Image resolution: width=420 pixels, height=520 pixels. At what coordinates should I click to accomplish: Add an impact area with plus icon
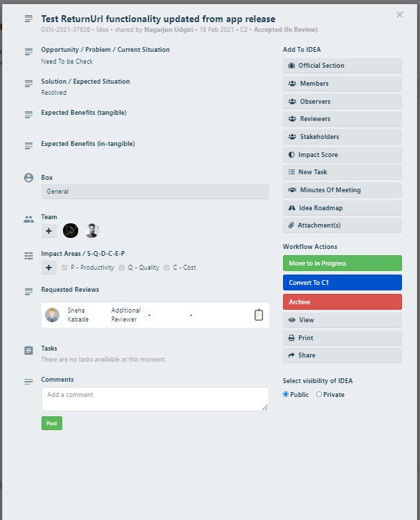pyautogui.click(x=48, y=268)
